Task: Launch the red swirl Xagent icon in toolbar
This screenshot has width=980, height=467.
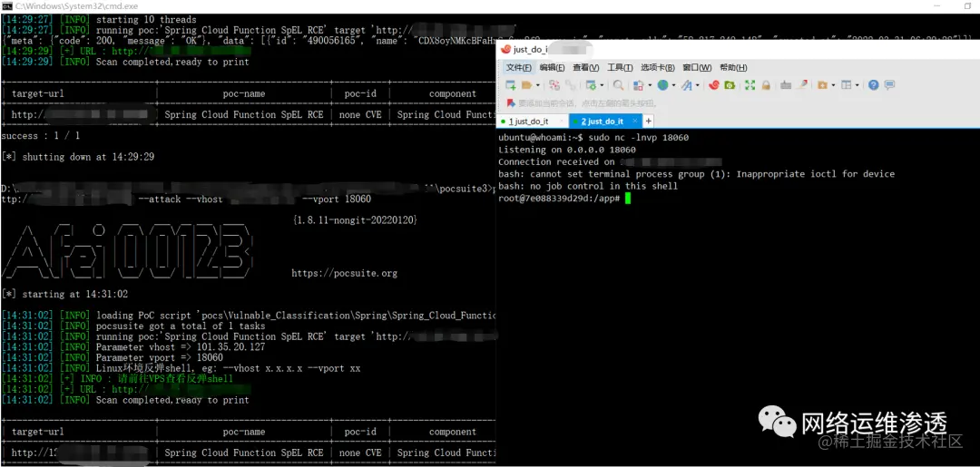Action: coord(714,85)
